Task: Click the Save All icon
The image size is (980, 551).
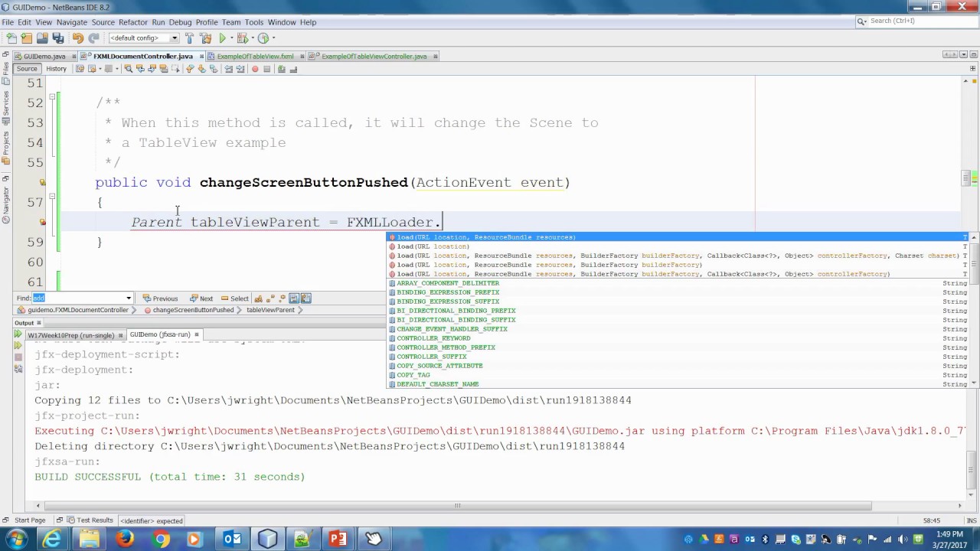Action: 58,38
